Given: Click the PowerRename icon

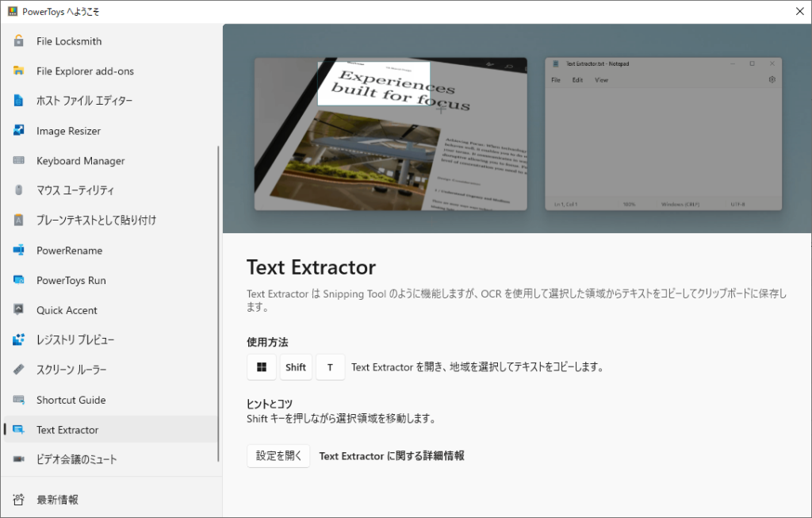Looking at the screenshot, I should (x=19, y=250).
